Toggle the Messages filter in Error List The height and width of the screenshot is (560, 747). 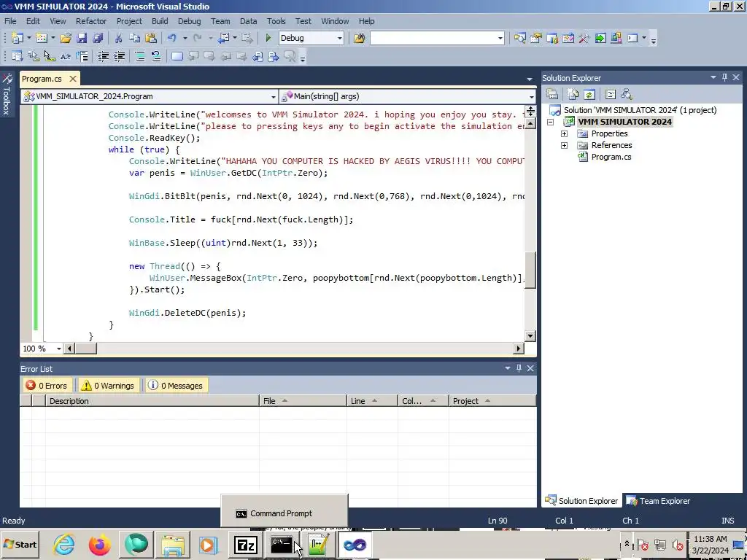click(x=176, y=386)
